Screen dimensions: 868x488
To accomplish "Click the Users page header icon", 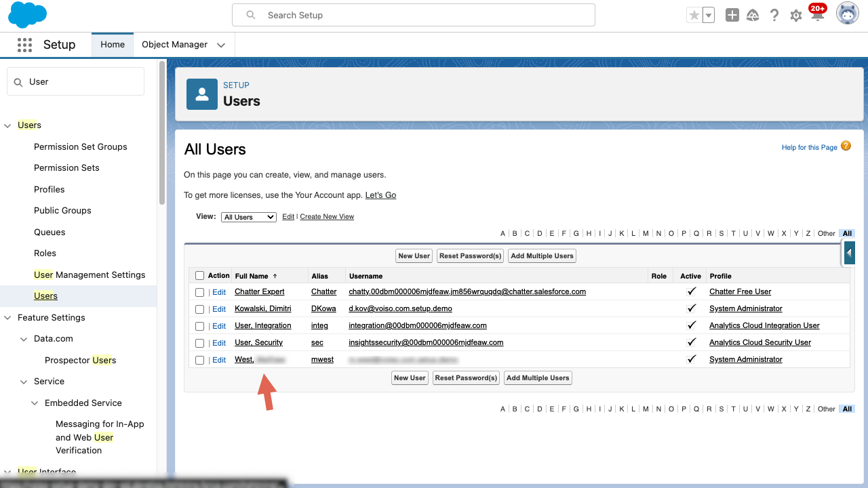I will pos(202,94).
